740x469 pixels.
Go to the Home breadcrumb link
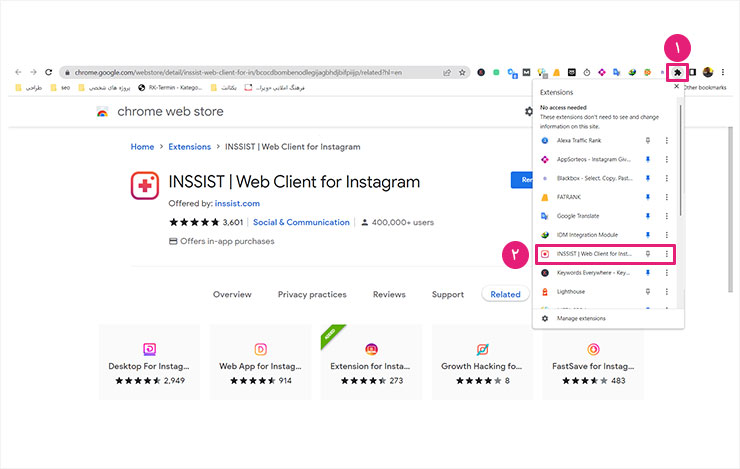coord(142,147)
